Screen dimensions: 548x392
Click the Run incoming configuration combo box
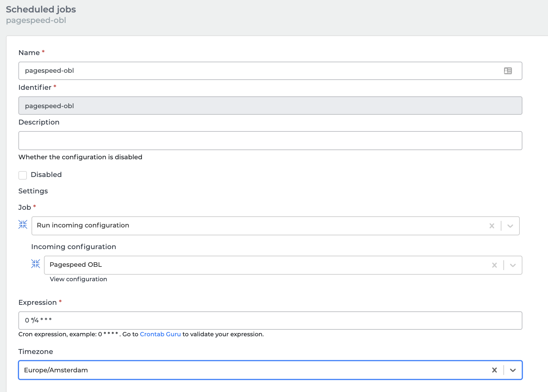275,226
